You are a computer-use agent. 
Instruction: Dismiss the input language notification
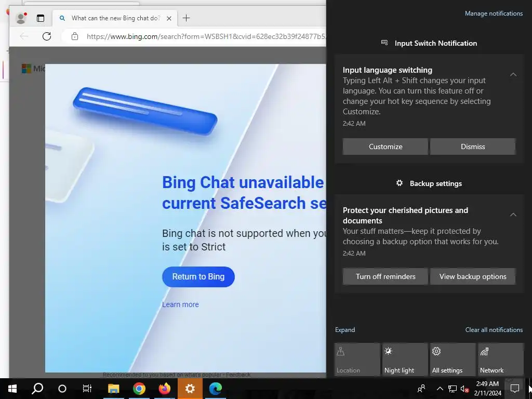tap(473, 147)
